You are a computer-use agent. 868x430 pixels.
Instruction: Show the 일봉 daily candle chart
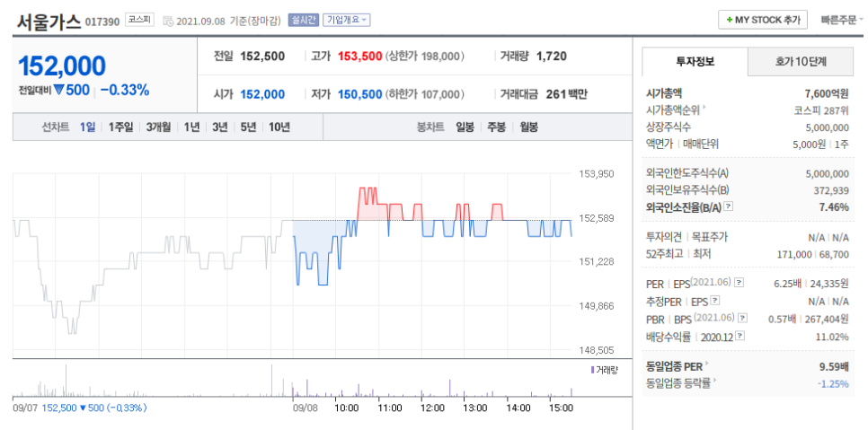click(x=465, y=127)
